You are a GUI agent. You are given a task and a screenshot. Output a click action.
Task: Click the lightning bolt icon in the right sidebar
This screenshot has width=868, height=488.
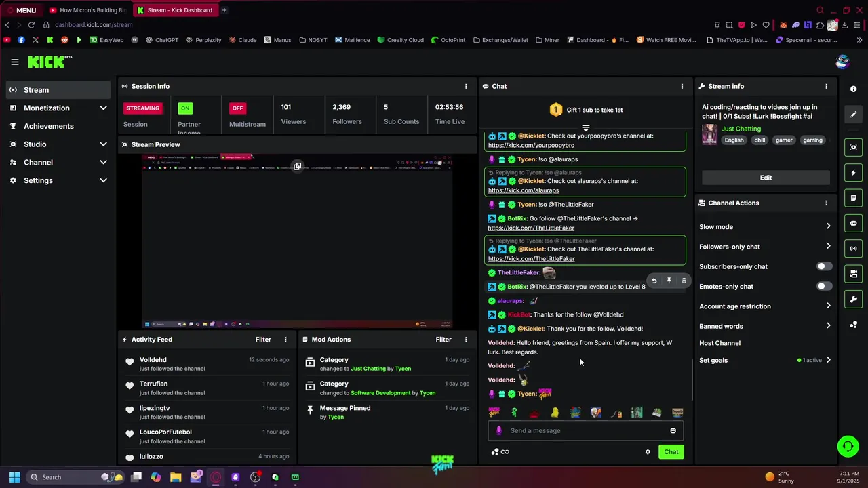(853, 173)
